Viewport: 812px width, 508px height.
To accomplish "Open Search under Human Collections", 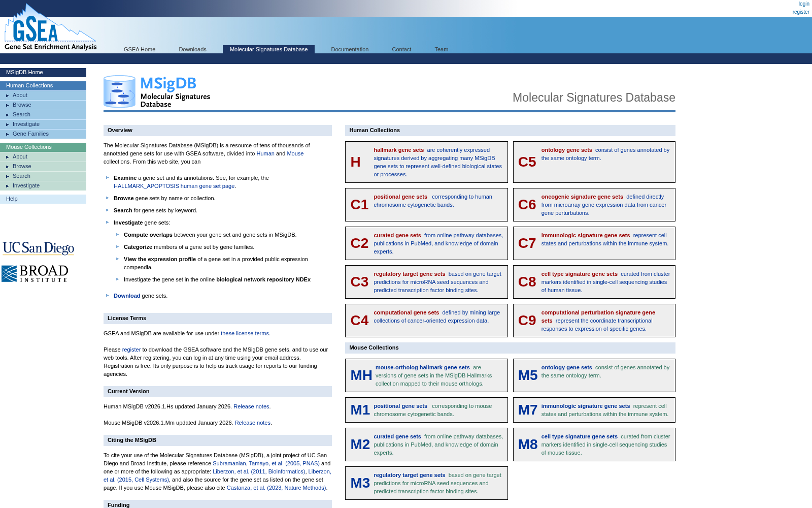I will 43,115.
